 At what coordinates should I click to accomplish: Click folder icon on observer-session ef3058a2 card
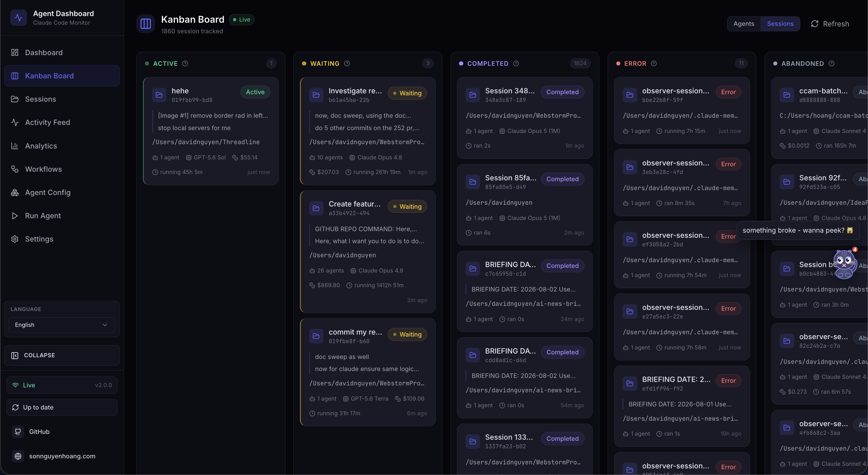pyautogui.click(x=630, y=239)
